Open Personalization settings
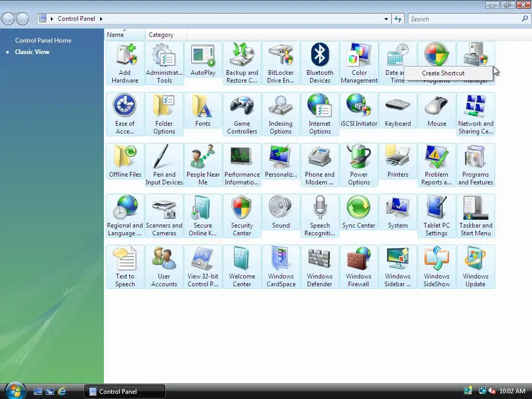Screen dimensions: 532x399 [x=281, y=161]
